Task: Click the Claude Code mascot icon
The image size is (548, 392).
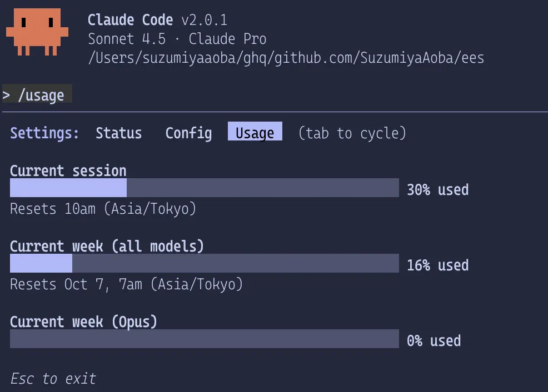Action: [x=38, y=32]
